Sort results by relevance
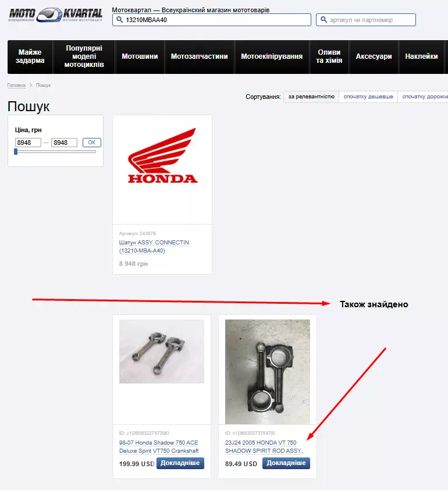The width and height of the screenshot is (448, 490). [x=311, y=97]
